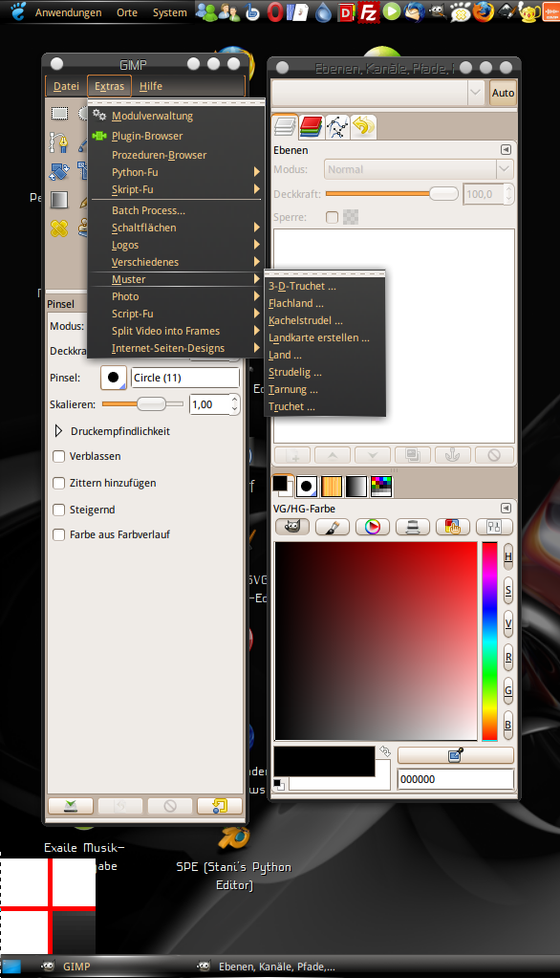
Task: Open the layer Modus Normal dropdown
Action: pyautogui.click(x=420, y=169)
